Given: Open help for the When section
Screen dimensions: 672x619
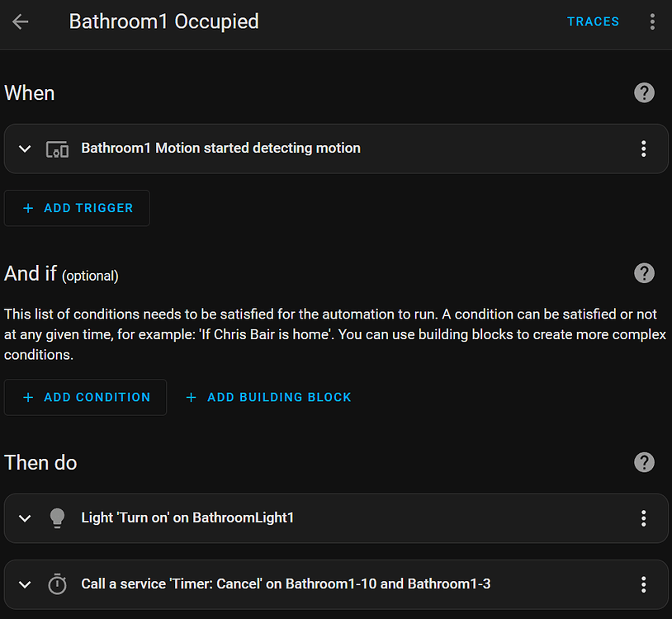Looking at the screenshot, I should (644, 92).
